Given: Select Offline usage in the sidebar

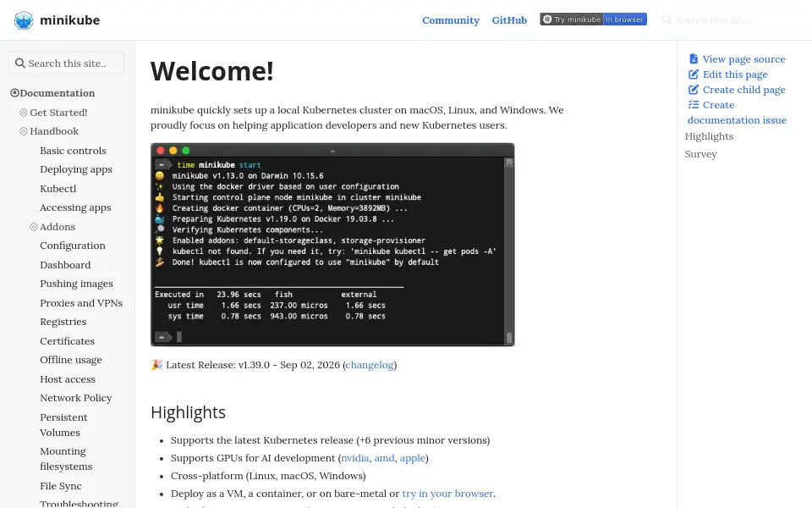Looking at the screenshot, I should coord(71,360).
